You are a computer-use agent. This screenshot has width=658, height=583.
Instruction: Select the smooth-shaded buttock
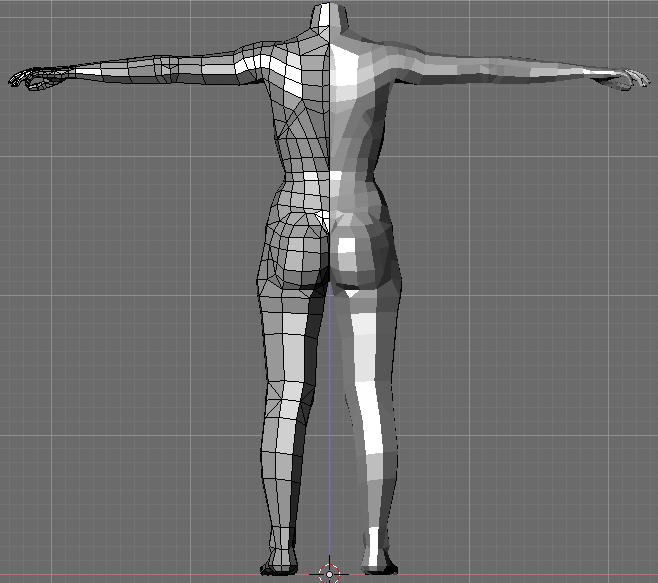(x=362, y=255)
